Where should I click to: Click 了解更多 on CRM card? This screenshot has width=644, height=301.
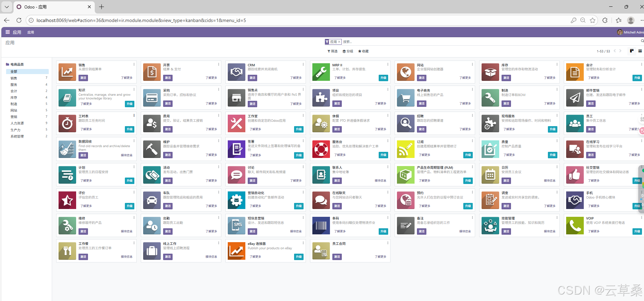296,78
